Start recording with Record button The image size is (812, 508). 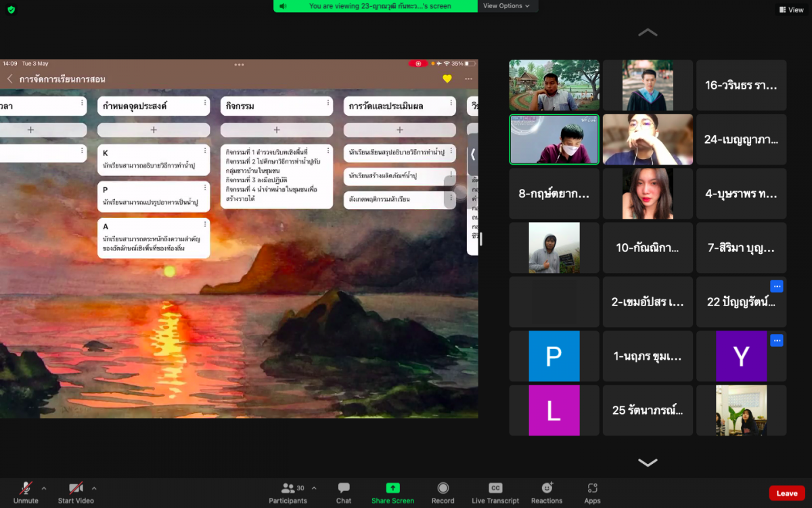(x=443, y=492)
